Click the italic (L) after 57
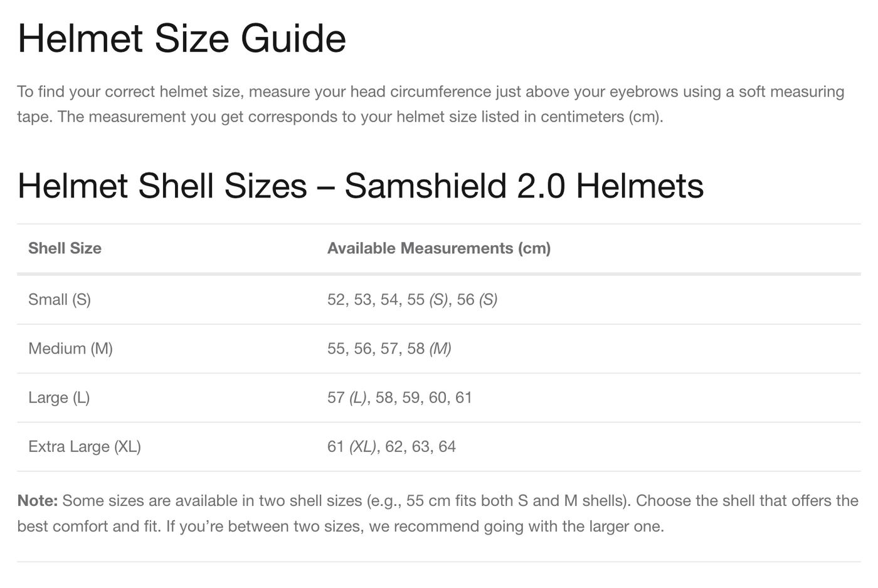This screenshot has width=878, height=588. (x=358, y=397)
